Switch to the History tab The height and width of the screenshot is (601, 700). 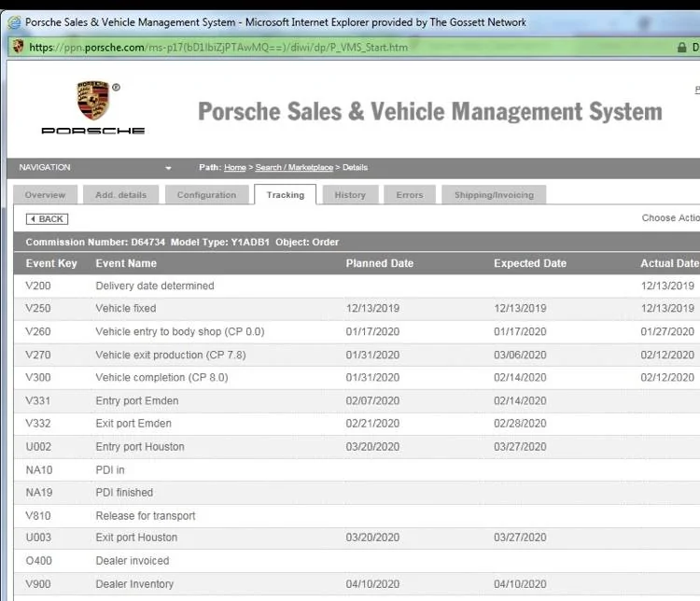(x=350, y=195)
